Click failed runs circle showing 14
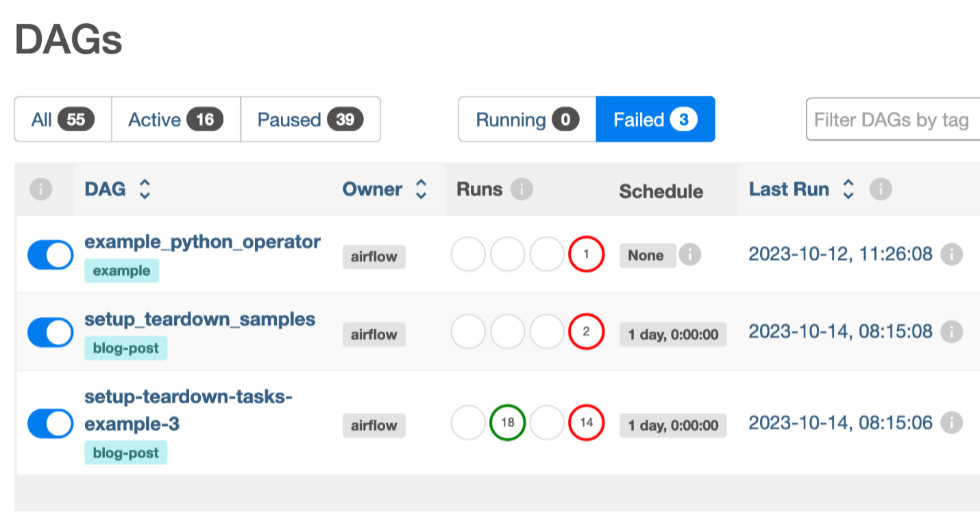 tap(586, 423)
